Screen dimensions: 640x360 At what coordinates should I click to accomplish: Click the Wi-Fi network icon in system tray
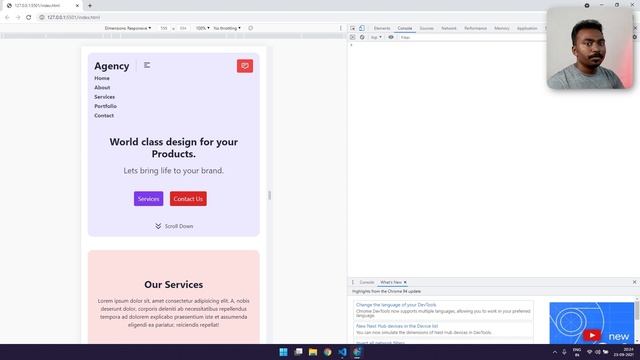coord(589,352)
